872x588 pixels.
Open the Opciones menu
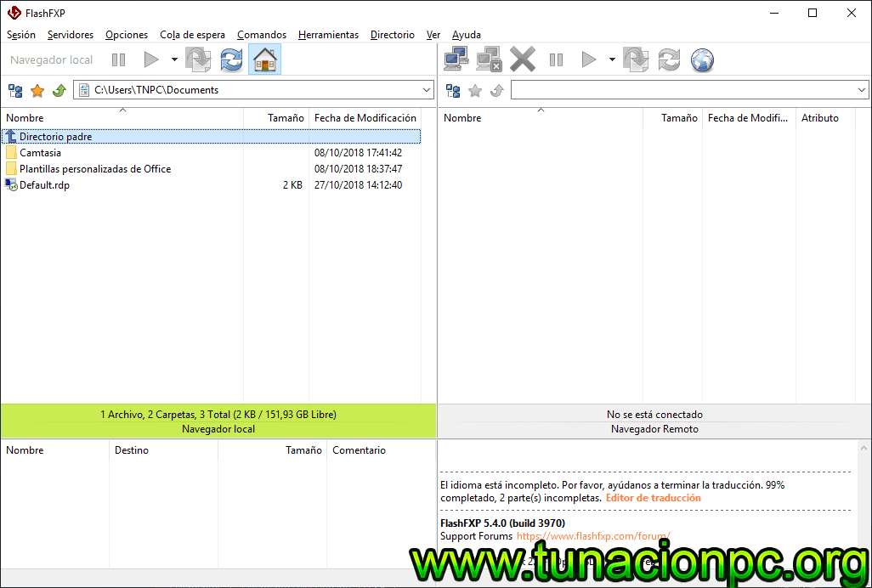click(x=127, y=35)
